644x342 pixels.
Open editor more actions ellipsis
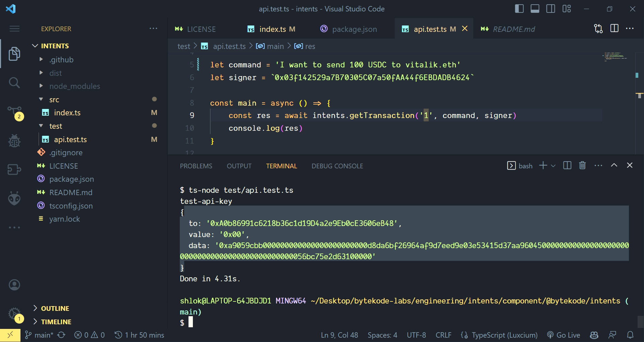tap(630, 28)
